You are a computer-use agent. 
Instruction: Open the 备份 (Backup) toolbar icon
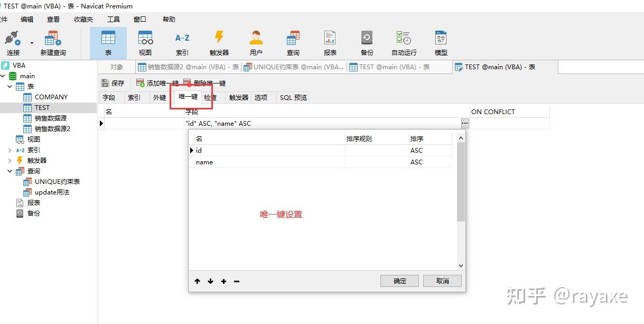(x=367, y=42)
